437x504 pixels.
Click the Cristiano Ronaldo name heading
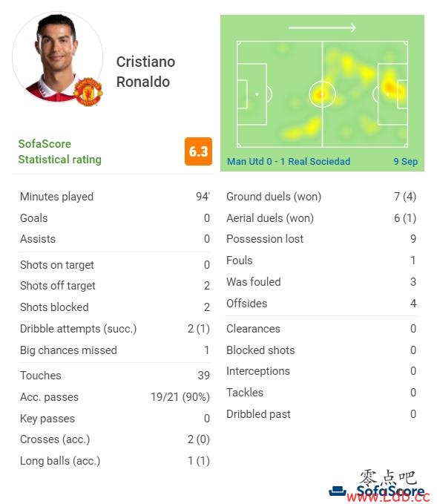(x=145, y=72)
